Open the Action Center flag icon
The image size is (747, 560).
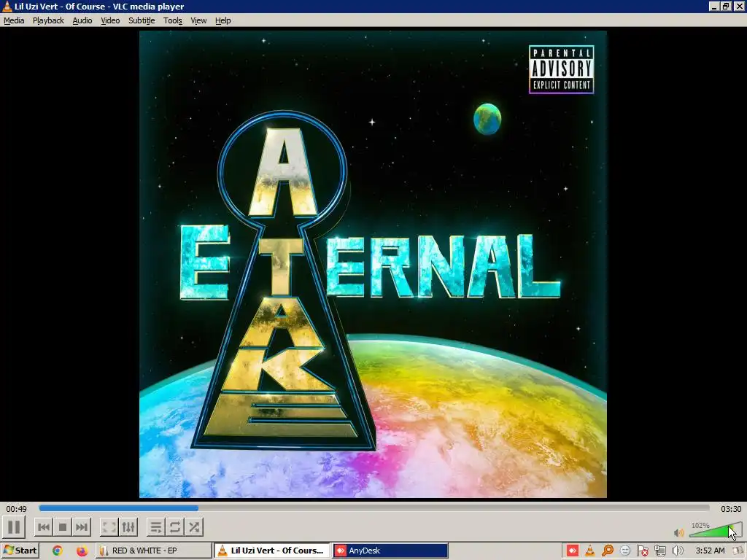(x=642, y=551)
